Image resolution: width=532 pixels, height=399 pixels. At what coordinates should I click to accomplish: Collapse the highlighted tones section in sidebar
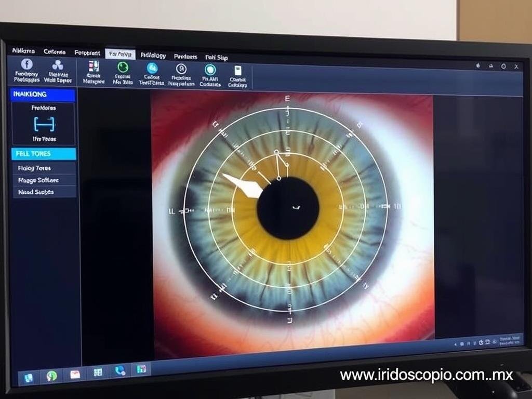click(x=44, y=154)
